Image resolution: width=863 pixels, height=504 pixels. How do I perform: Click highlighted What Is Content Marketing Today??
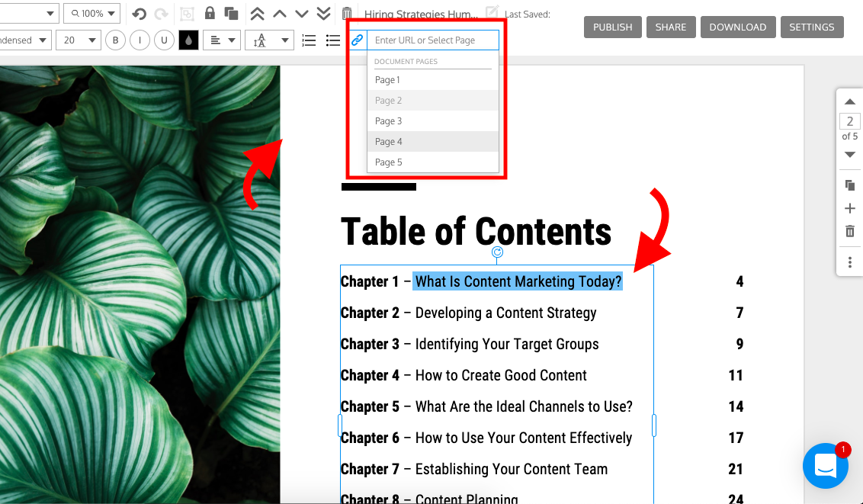pos(518,281)
